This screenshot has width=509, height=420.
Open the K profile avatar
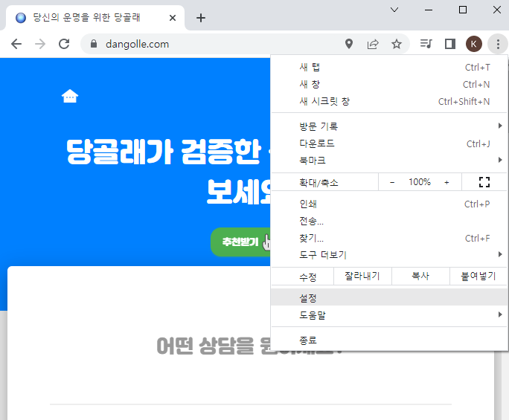(473, 44)
